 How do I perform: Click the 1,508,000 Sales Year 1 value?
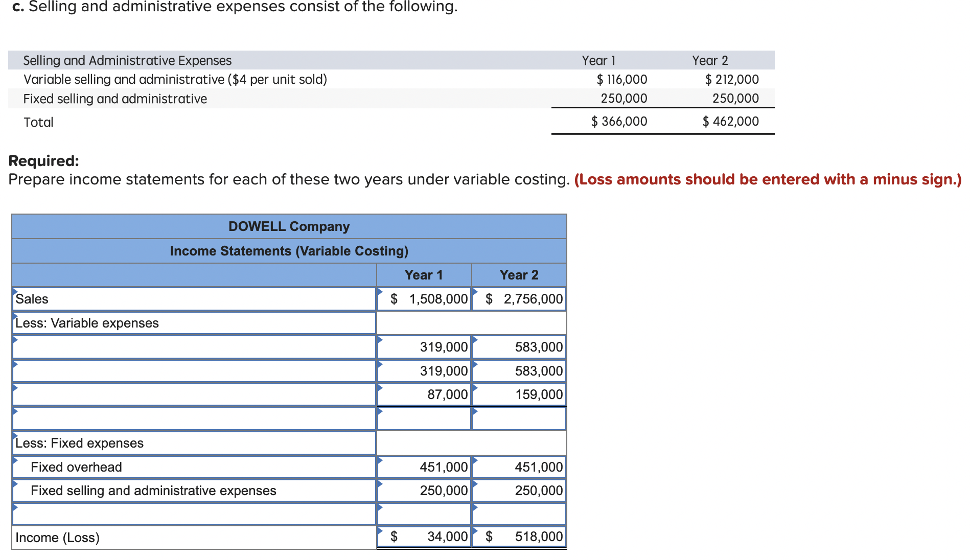[433, 299]
